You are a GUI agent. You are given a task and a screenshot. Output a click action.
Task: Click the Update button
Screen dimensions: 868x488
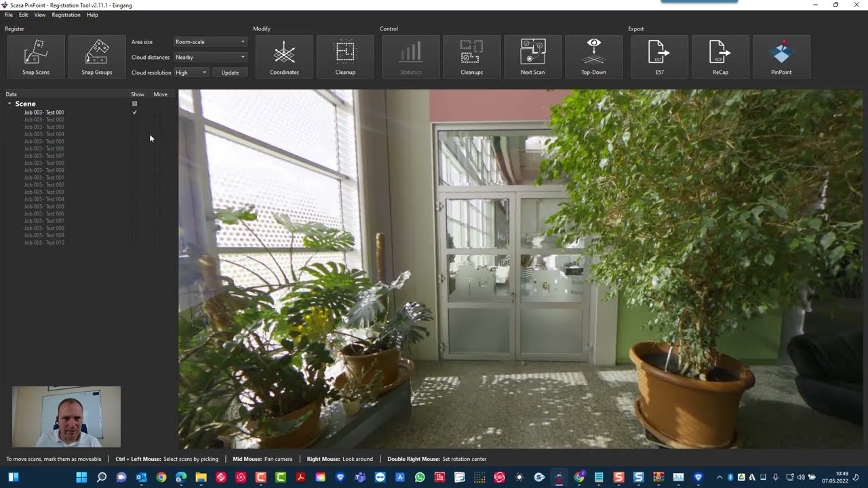click(230, 72)
